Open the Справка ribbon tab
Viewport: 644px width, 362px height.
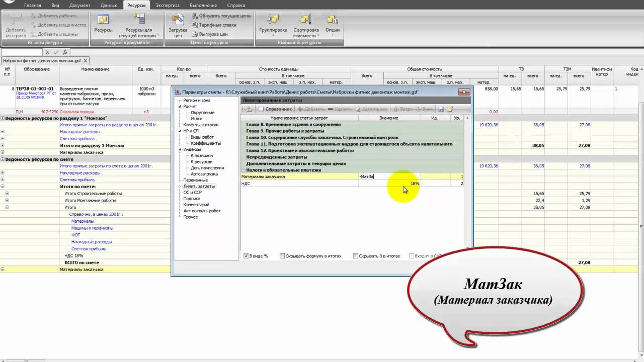click(x=236, y=5)
